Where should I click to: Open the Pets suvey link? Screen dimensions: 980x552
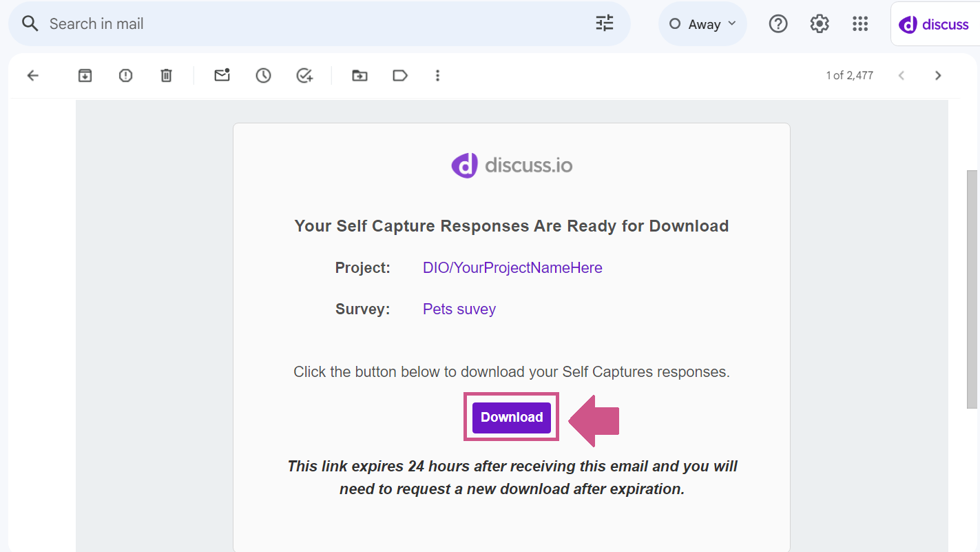[459, 309]
